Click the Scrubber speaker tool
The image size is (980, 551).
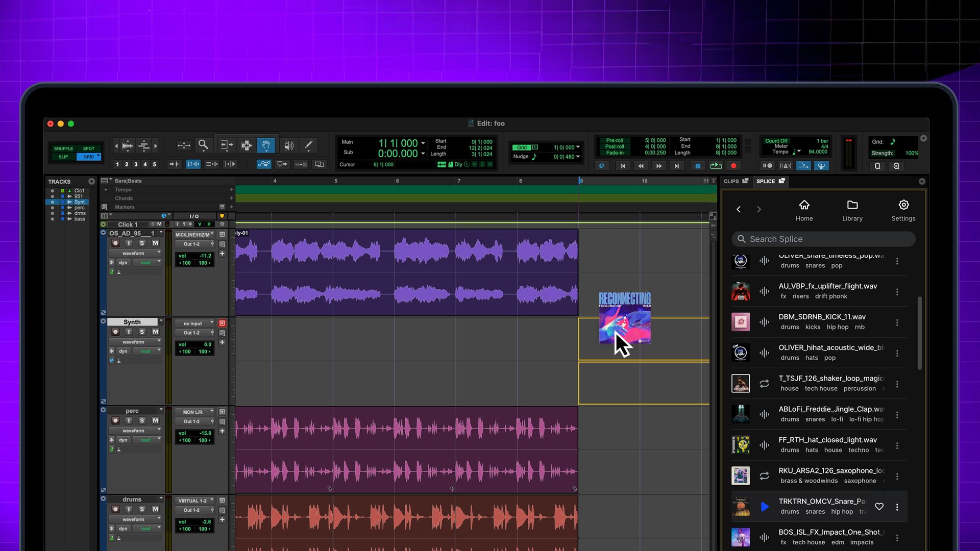coord(288,145)
